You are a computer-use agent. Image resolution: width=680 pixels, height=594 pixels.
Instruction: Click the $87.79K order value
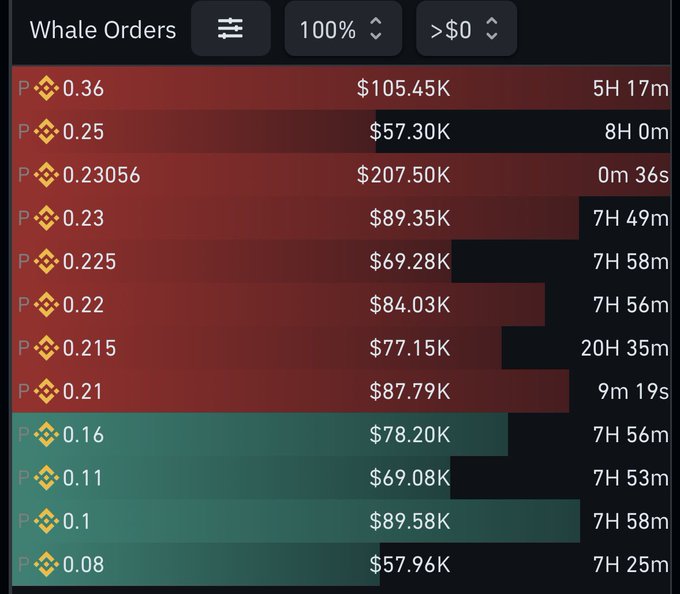[x=410, y=392]
